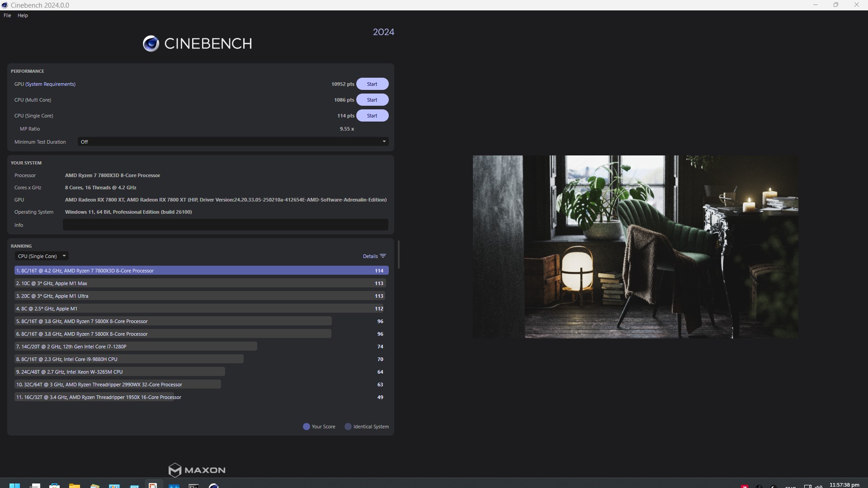
Task: Click the processor name AMD Ryzen 7 7800X3D
Action: 113,175
